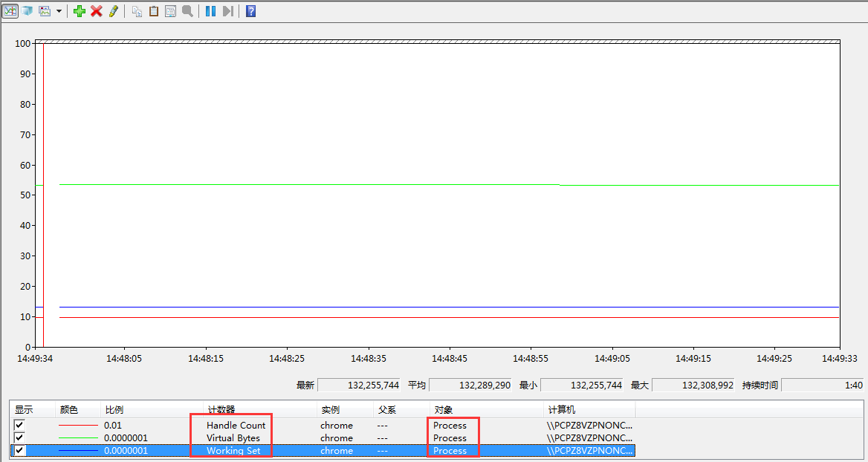Viewport: 868px width, 462px height.
Task: Click the paste counter list clipboard icon
Action: point(154,11)
